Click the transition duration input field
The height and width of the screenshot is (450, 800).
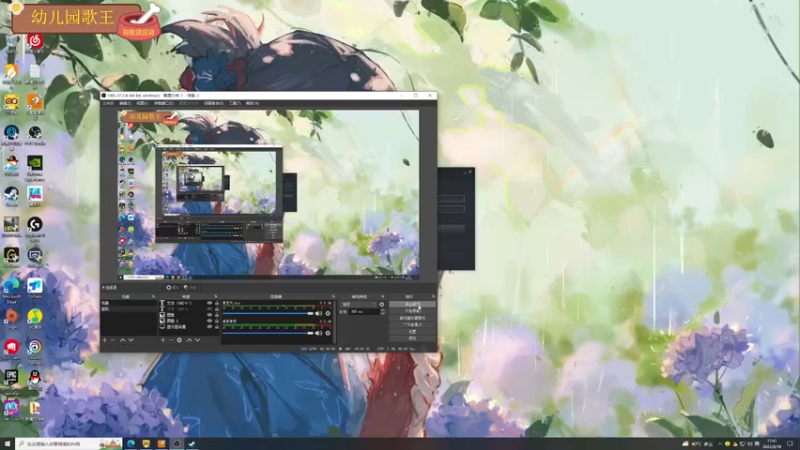364,312
